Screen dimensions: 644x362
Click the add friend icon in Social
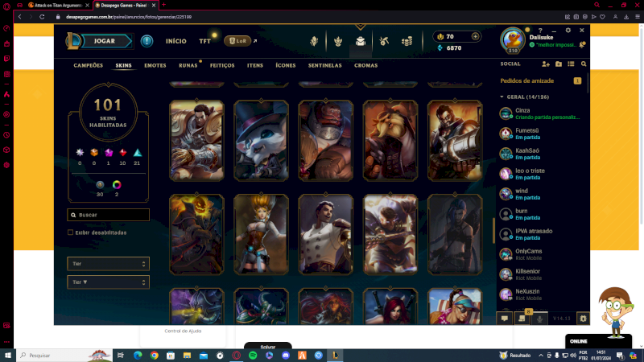(546, 64)
